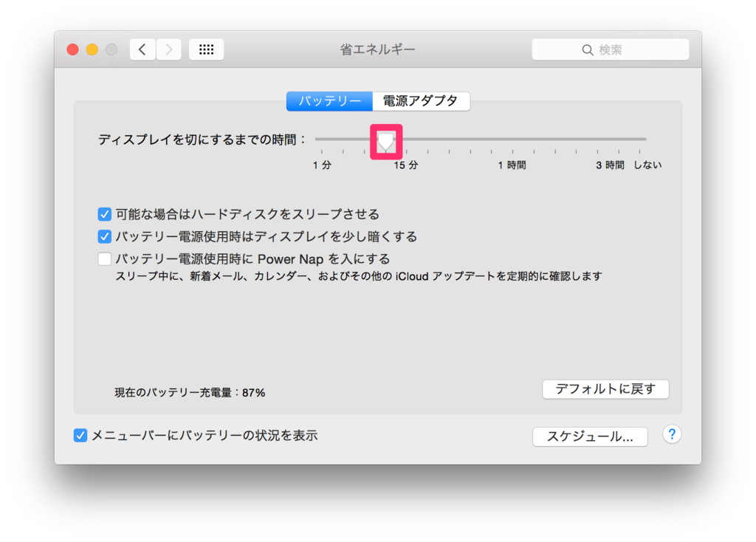The width and height of the screenshot is (756, 542).
Task: Uncheck バッテリー電源使用時はディスプレイを少し暗くする
Action: pos(105,237)
